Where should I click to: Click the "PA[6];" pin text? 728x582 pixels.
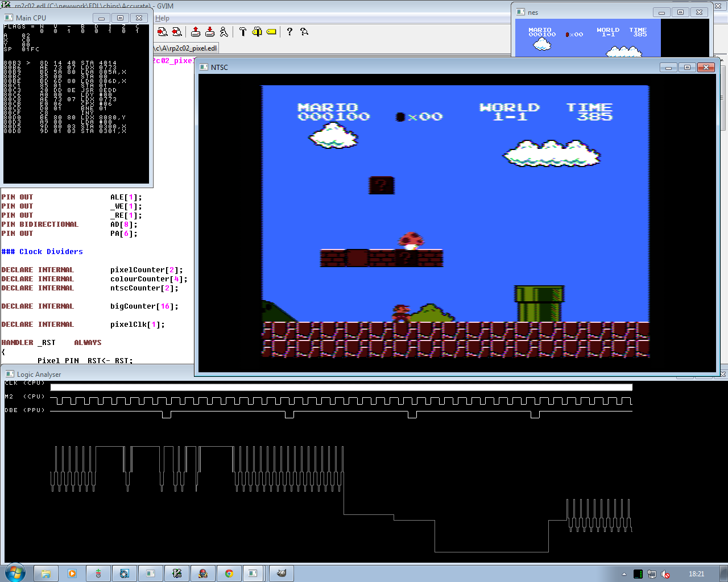click(x=124, y=234)
